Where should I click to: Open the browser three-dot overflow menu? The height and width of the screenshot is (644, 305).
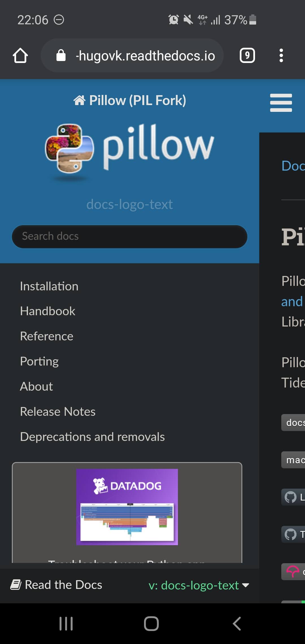tap(281, 56)
